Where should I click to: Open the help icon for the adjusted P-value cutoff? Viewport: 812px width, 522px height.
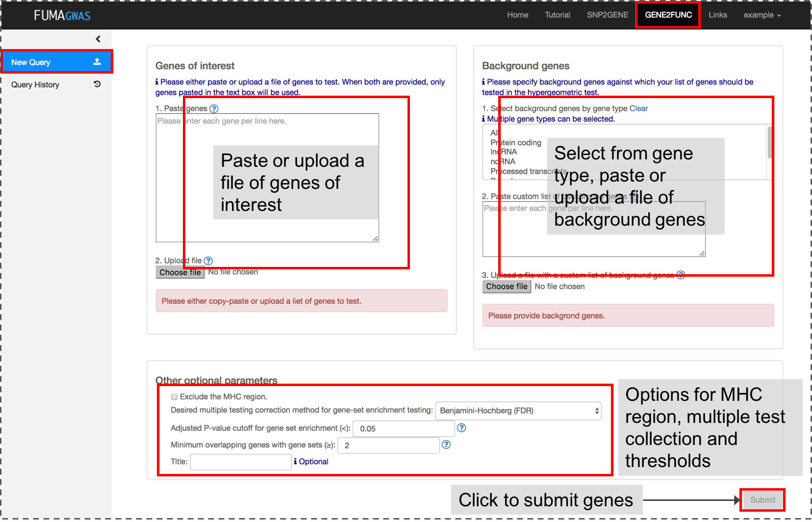coord(461,428)
